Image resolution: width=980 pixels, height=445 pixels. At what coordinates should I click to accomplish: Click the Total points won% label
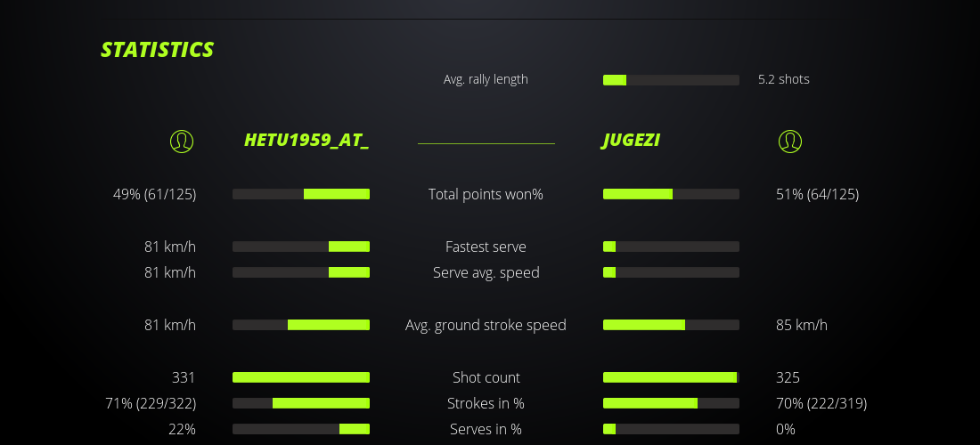pyautogui.click(x=486, y=194)
